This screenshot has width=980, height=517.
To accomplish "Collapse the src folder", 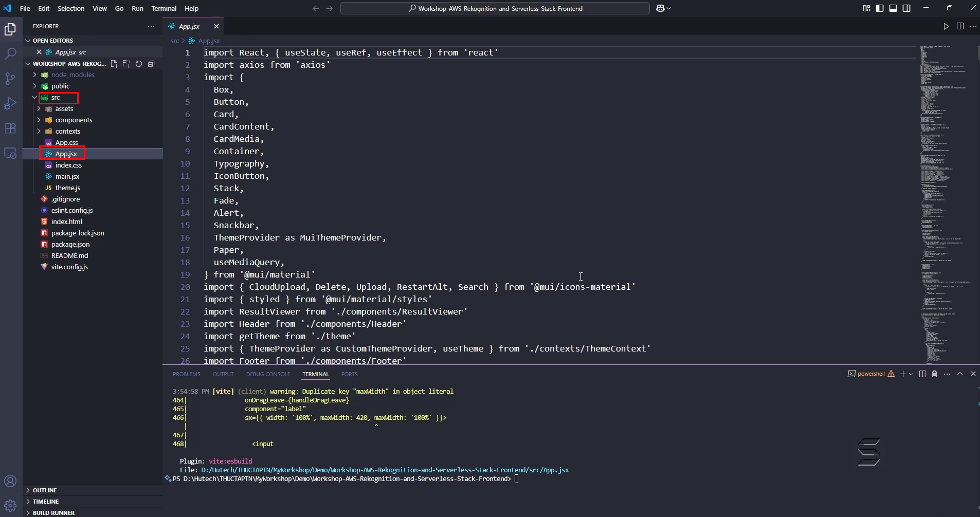I will 34,97.
